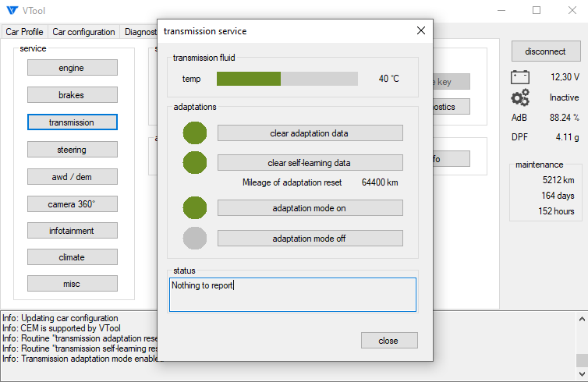Turn adaptation mode off
588x382 pixels.
[310, 238]
